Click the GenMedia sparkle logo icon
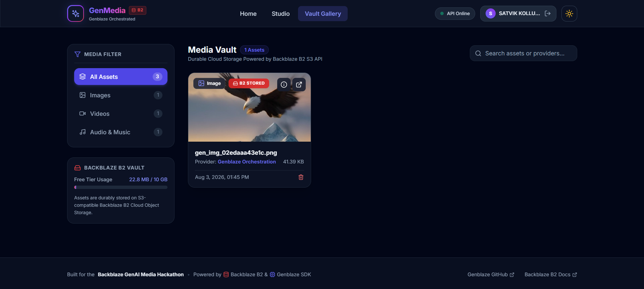The image size is (644, 289). click(x=76, y=13)
